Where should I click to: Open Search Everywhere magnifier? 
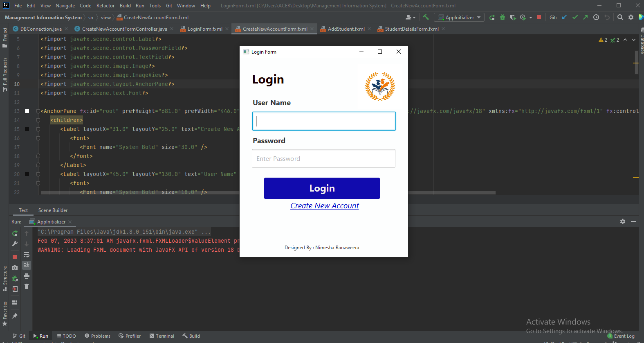620,17
